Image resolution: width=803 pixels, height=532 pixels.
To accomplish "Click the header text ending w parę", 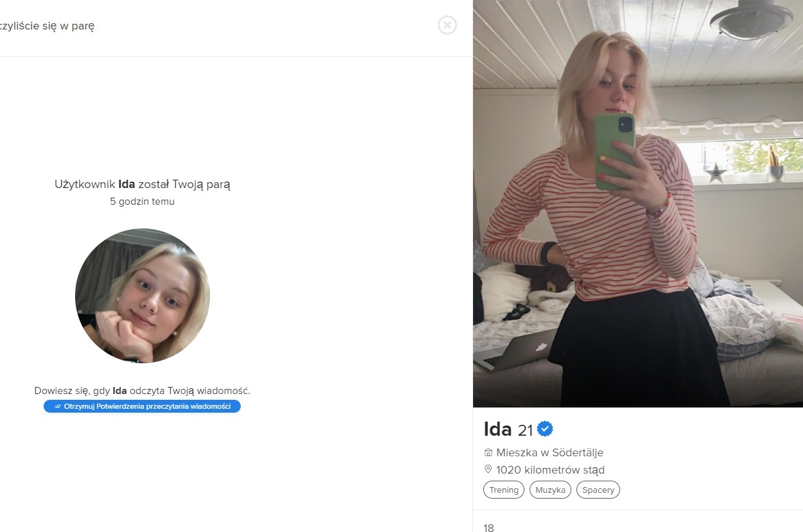I will pos(47,26).
